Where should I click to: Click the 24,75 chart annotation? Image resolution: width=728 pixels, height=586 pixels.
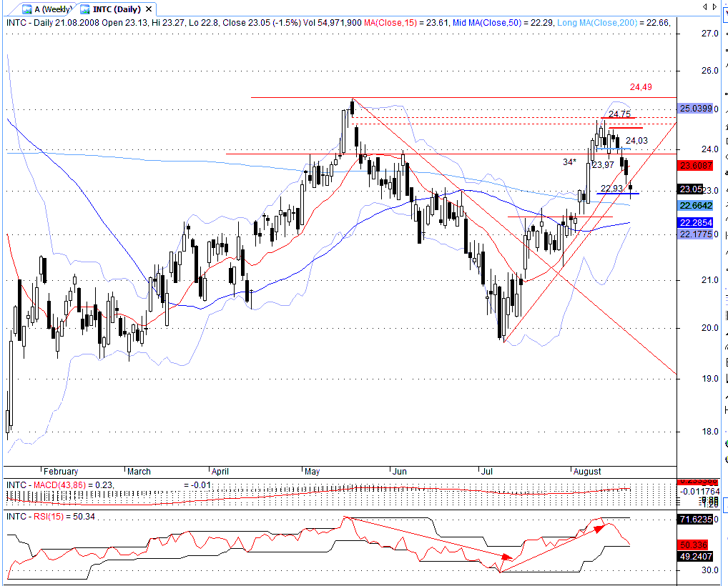[x=619, y=114]
